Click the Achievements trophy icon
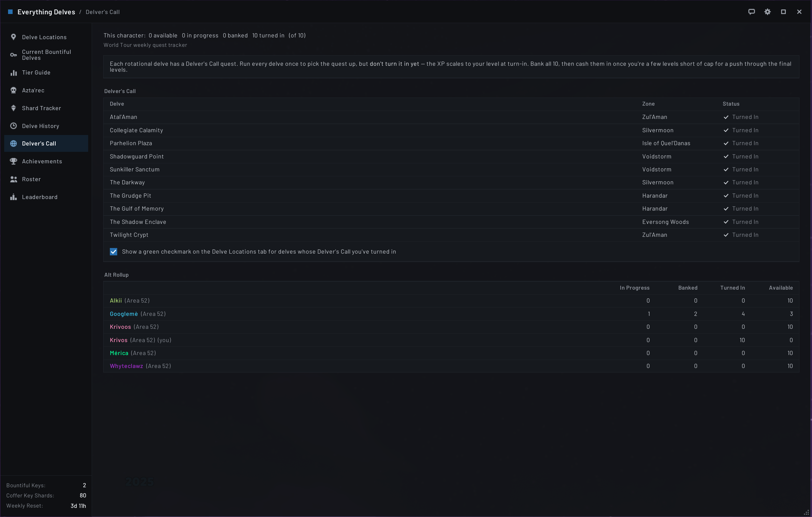The image size is (812, 517). [x=13, y=162]
